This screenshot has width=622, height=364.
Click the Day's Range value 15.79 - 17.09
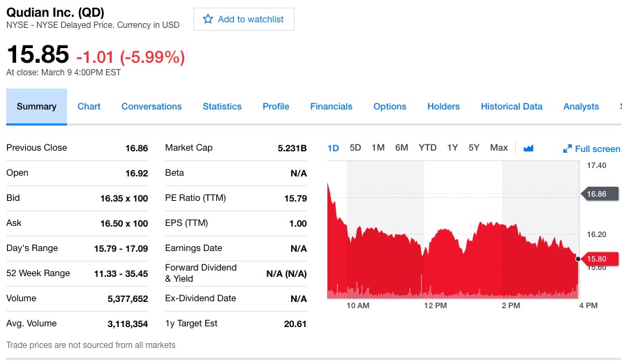click(x=121, y=249)
